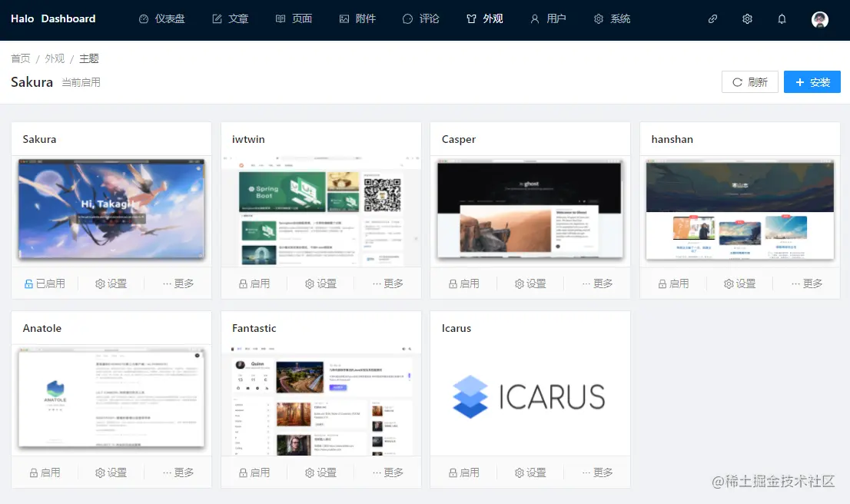Click the 刷新 refresh button

click(750, 82)
